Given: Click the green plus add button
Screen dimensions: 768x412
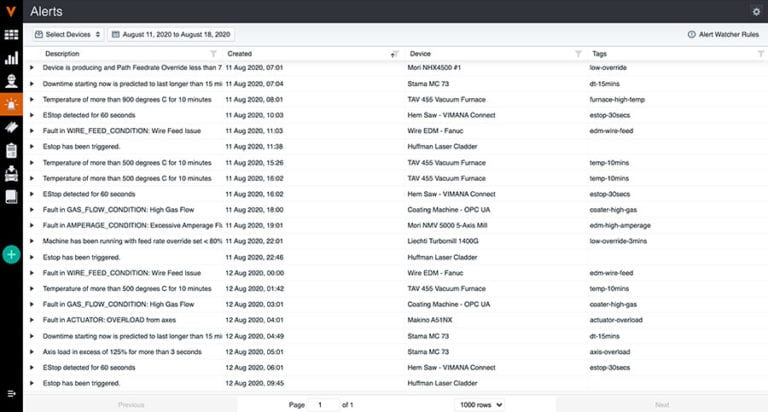Looking at the screenshot, I should 11,254.
